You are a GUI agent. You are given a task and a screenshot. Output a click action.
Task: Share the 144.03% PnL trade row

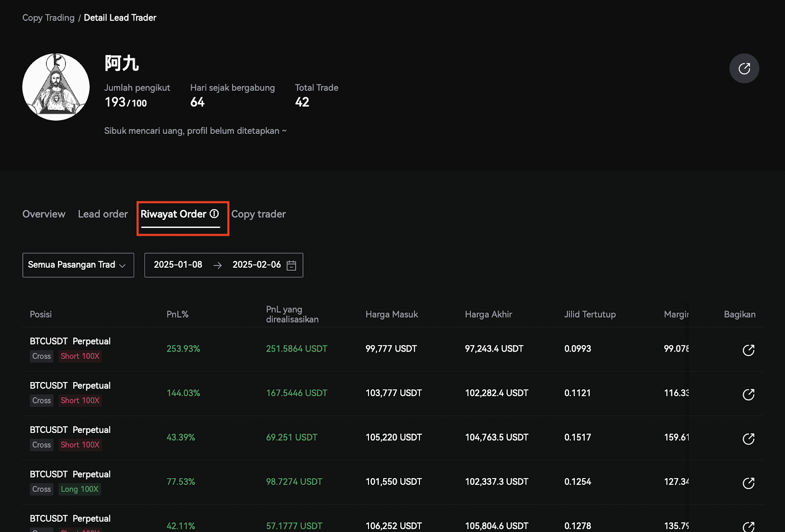748,394
